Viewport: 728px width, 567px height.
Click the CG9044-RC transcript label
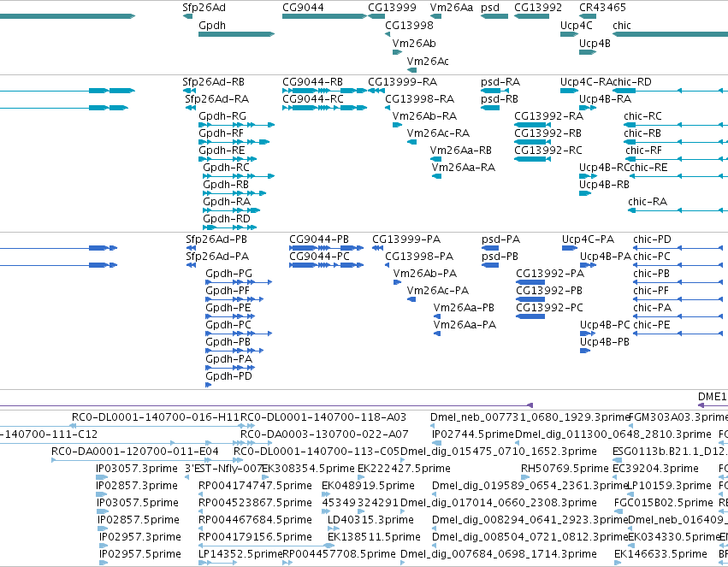tap(313, 99)
